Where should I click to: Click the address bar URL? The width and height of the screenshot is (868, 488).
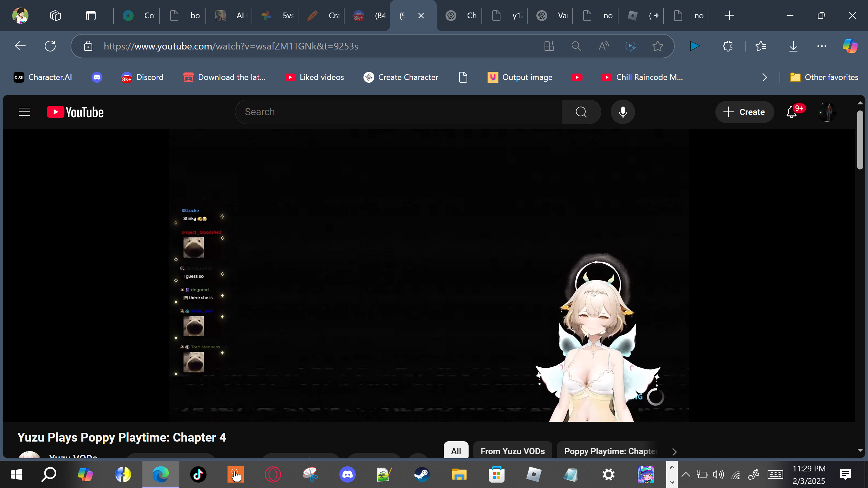[231, 46]
